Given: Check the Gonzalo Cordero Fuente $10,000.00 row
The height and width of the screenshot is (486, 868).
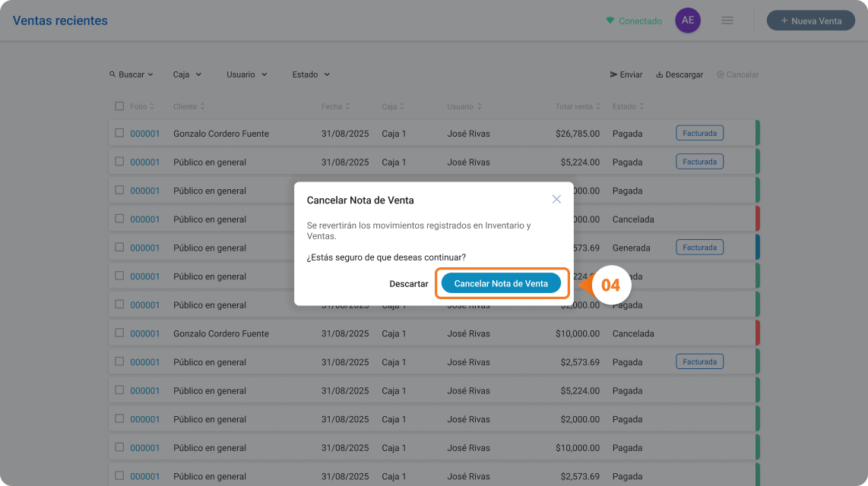Looking at the screenshot, I should pos(119,333).
